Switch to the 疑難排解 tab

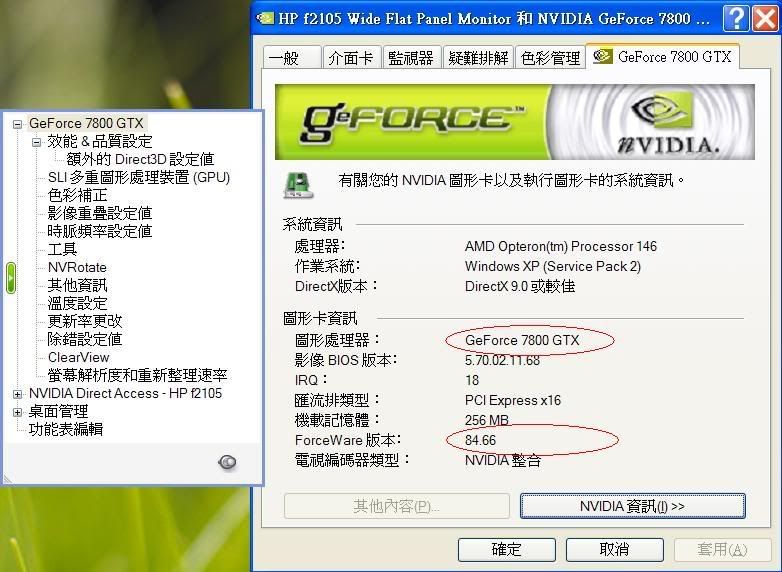tap(478, 58)
